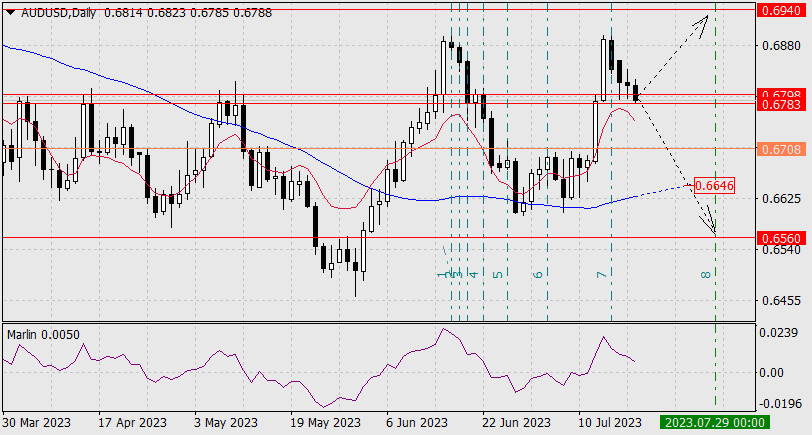Click the 22 Jun 2023 date label
The image size is (812, 435).
(x=517, y=423)
